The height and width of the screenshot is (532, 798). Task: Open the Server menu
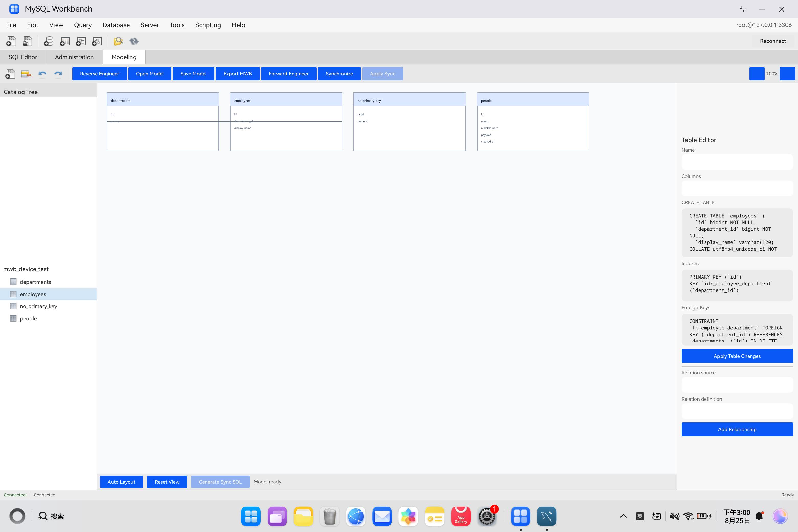(x=150, y=25)
